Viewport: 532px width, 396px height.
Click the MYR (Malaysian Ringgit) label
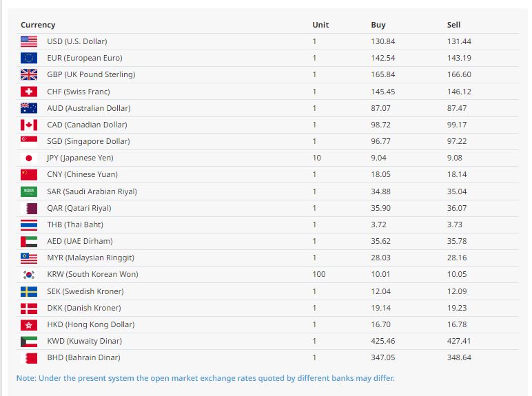pos(90,258)
